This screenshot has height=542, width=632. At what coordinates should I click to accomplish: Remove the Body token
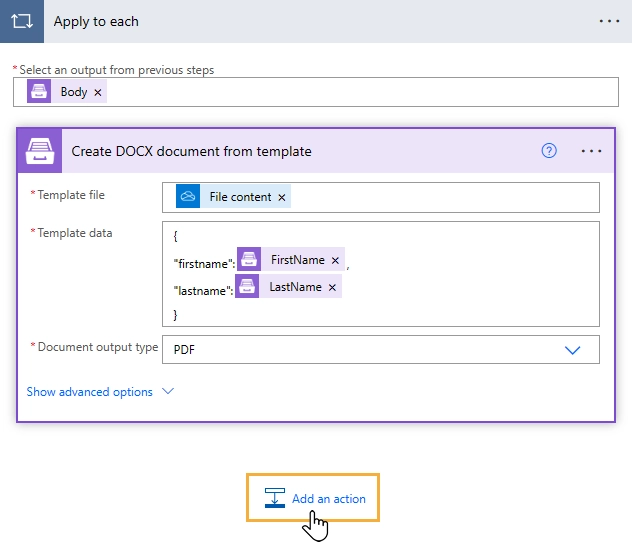click(x=98, y=92)
